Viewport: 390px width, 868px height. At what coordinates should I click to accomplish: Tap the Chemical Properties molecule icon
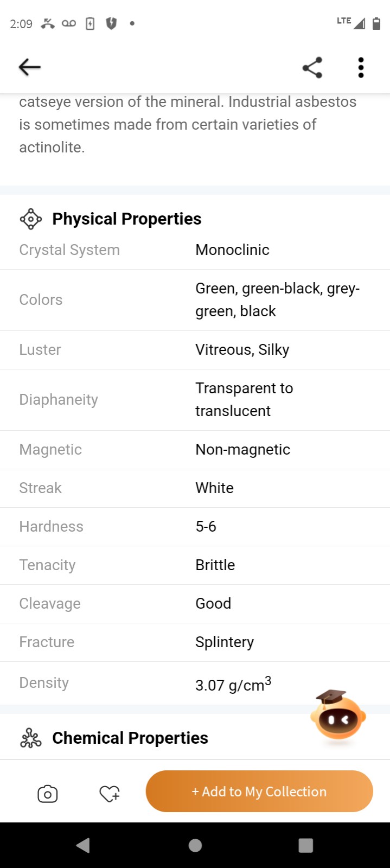point(31,738)
